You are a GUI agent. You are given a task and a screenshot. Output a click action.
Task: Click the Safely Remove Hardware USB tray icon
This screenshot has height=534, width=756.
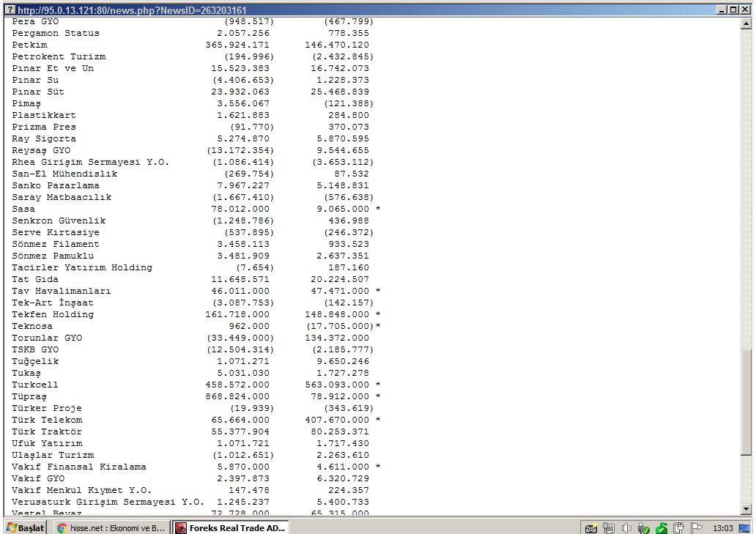[644, 528]
